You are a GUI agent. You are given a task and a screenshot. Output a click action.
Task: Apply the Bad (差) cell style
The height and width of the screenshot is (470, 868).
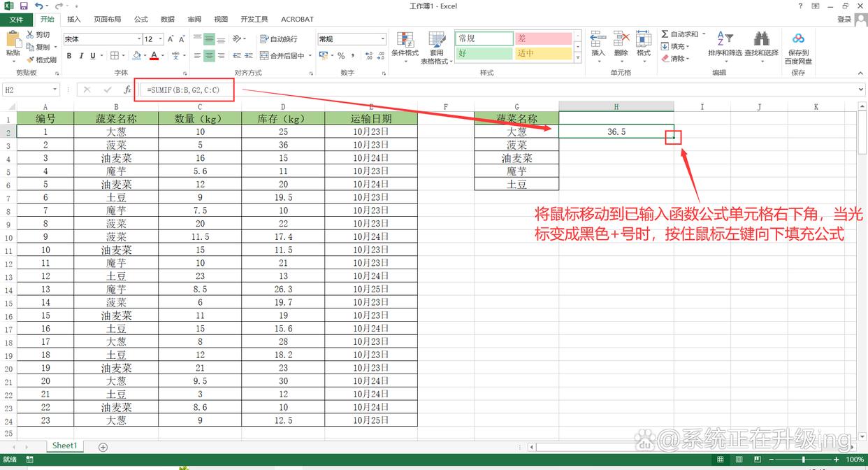pos(543,38)
